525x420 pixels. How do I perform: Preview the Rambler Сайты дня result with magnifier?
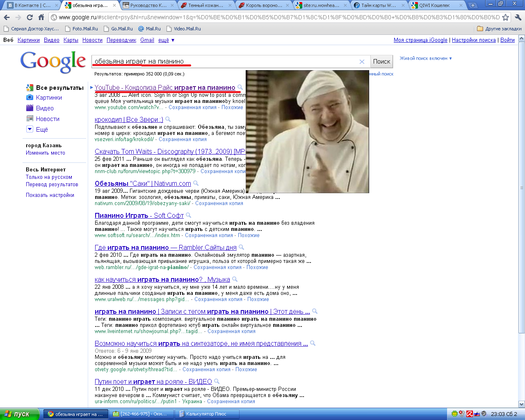tap(241, 247)
